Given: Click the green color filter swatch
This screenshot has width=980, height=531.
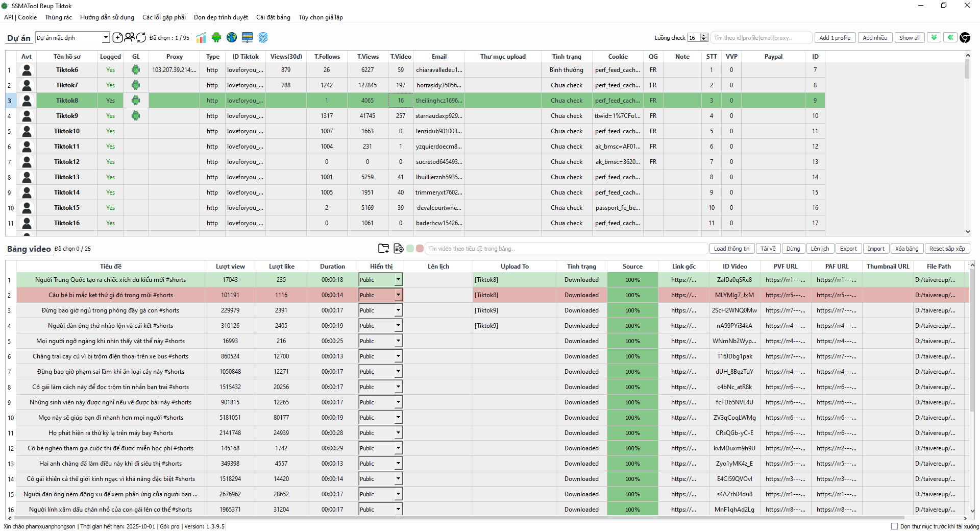Looking at the screenshot, I should pyautogui.click(x=410, y=249).
